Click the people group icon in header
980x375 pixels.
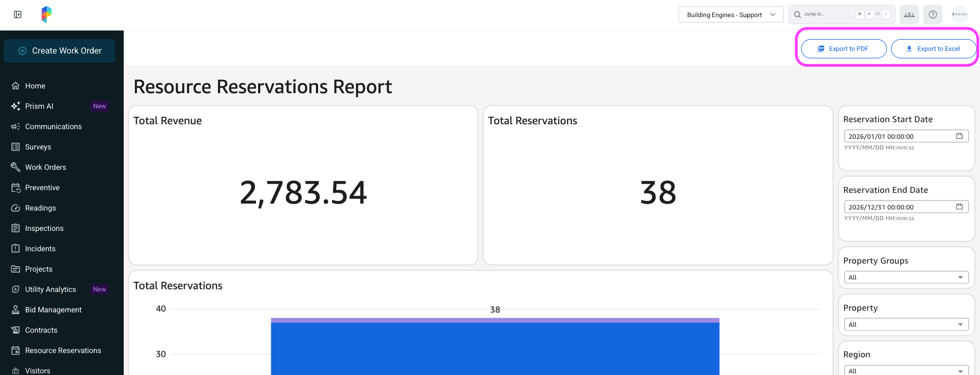point(909,14)
